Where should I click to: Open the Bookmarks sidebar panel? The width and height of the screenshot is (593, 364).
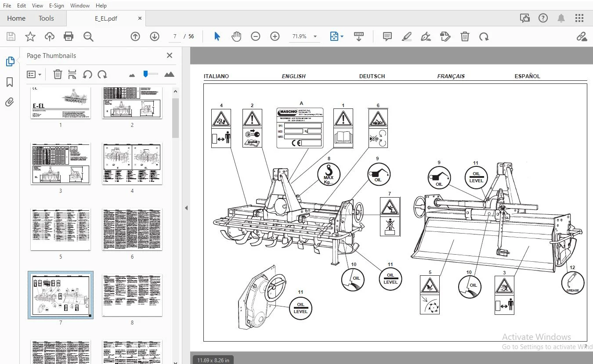point(10,82)
